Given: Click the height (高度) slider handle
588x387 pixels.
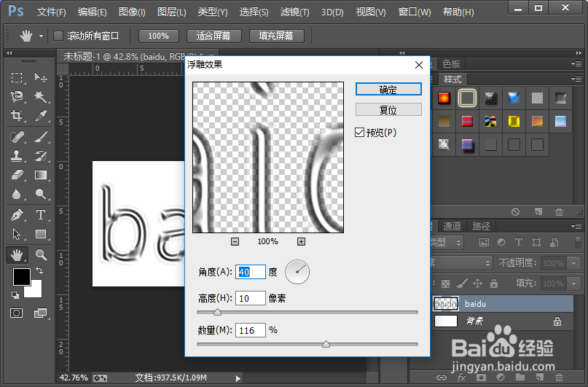Looking at the screenshot, I should 218,312.
